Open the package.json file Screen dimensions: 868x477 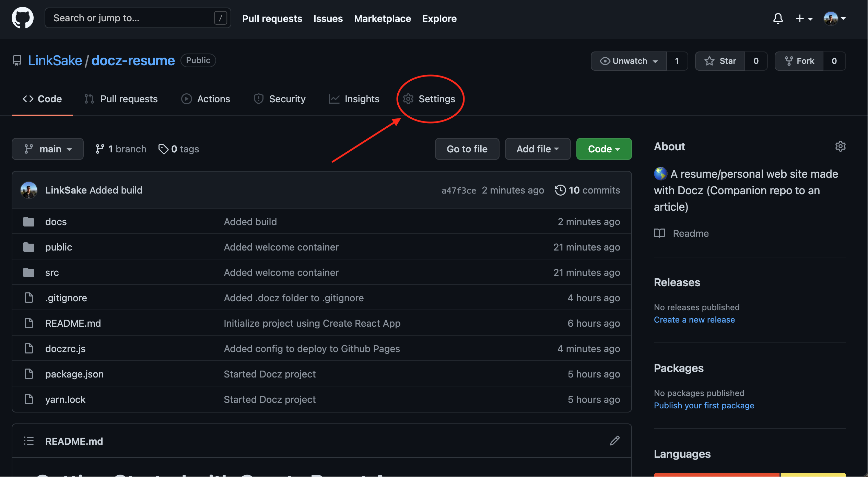(x=74, y=374)
